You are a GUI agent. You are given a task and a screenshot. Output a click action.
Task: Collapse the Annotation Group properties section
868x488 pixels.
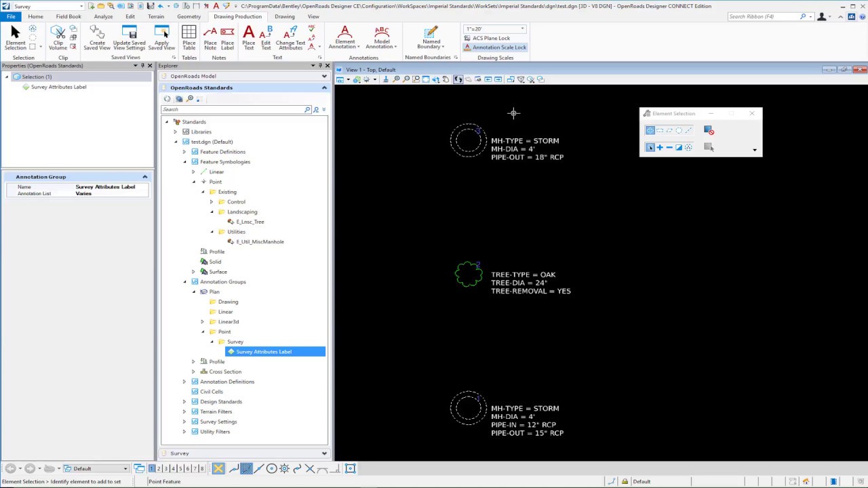click(x=144, y=177)
